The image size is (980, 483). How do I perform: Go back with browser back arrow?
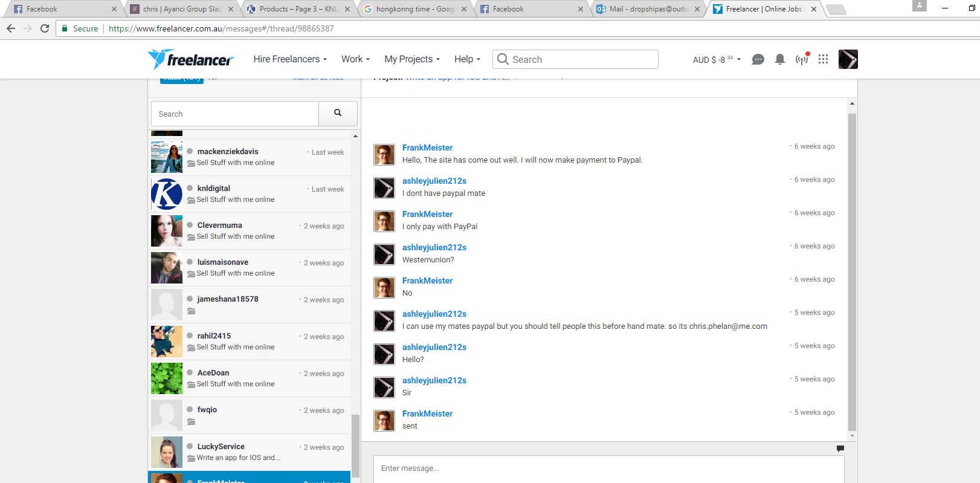tap(11, 28)
